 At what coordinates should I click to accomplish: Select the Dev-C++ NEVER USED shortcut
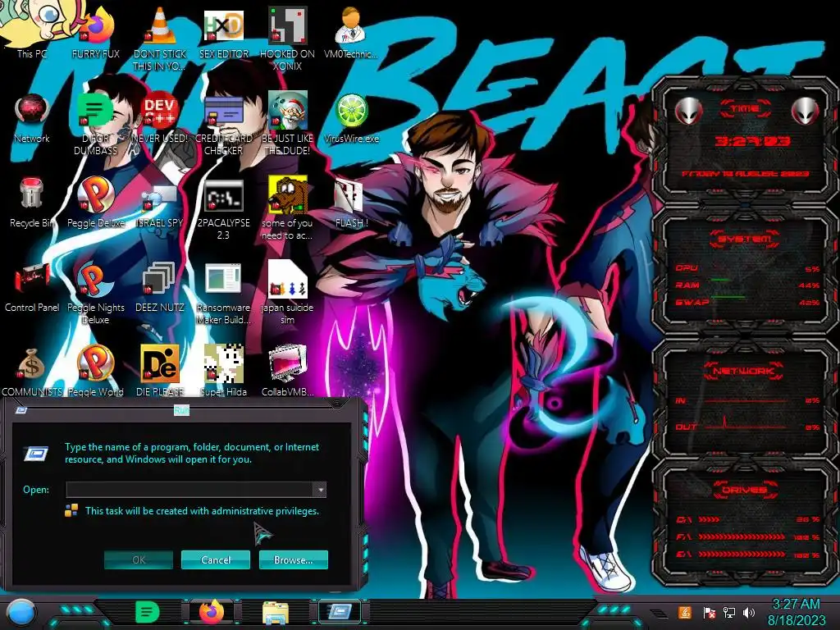click(x=160, y=118)
